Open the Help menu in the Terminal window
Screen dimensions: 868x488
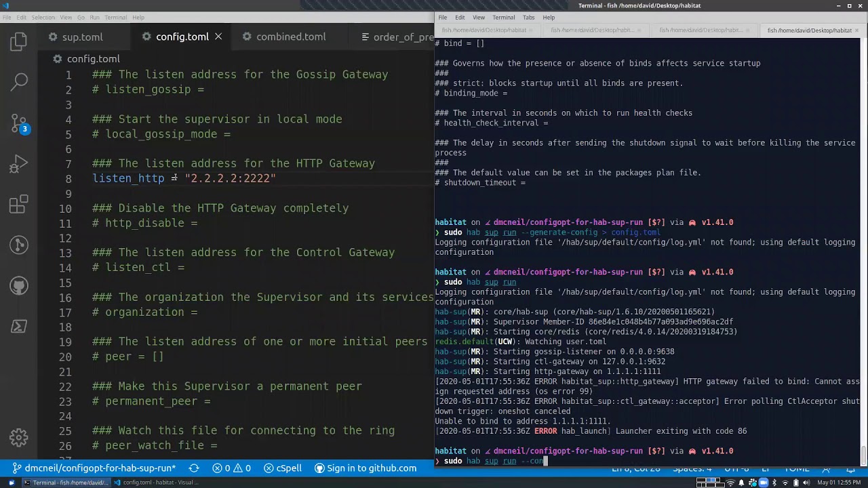tap(549, 17)
